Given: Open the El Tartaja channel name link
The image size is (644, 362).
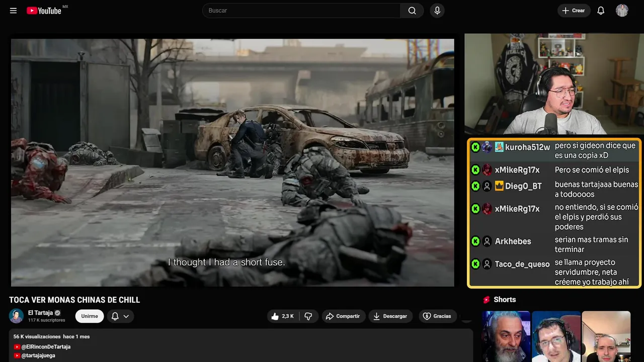Looking at the screenshot, I should click(40, 313).
